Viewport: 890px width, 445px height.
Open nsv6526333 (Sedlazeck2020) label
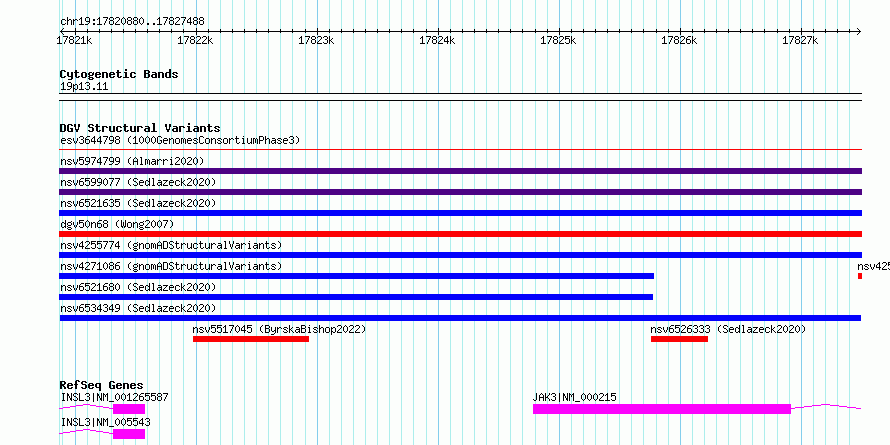click(x=728, y=329)
